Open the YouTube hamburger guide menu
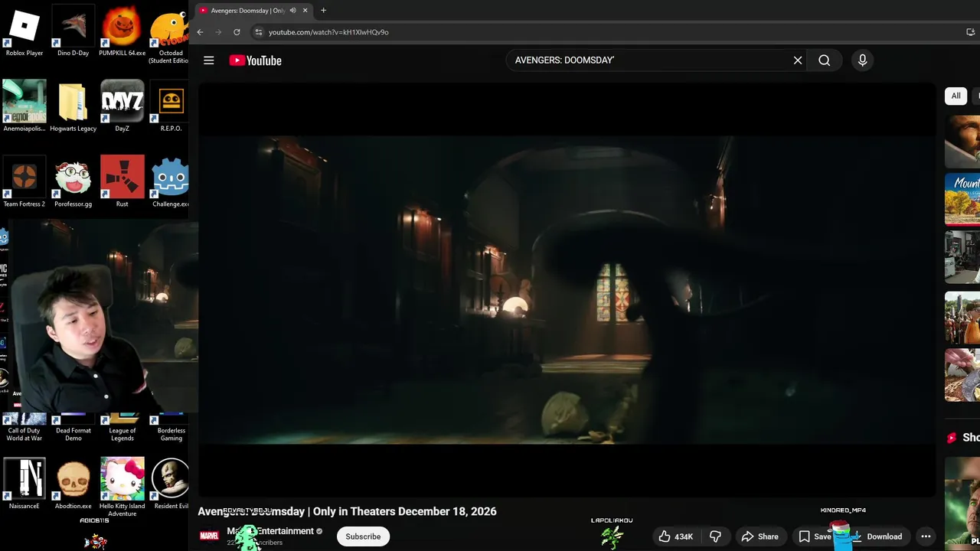 coord(208,60)
